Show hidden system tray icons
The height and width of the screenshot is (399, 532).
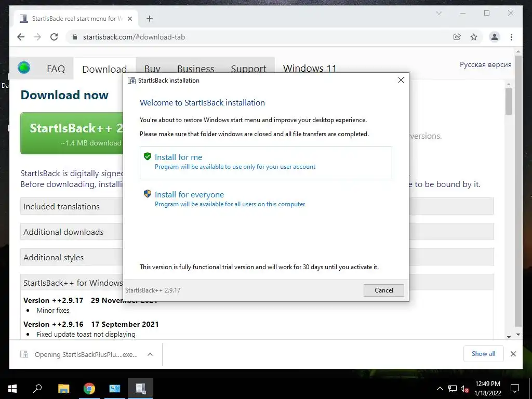point(440,389)
